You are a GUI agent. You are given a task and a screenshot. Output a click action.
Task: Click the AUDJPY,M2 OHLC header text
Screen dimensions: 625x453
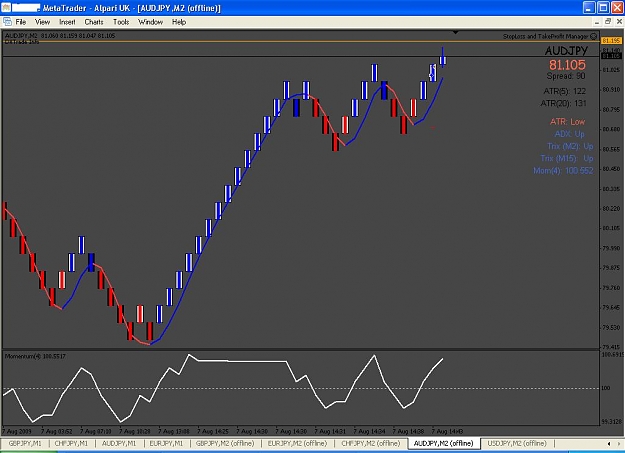[x=60, y=35]
